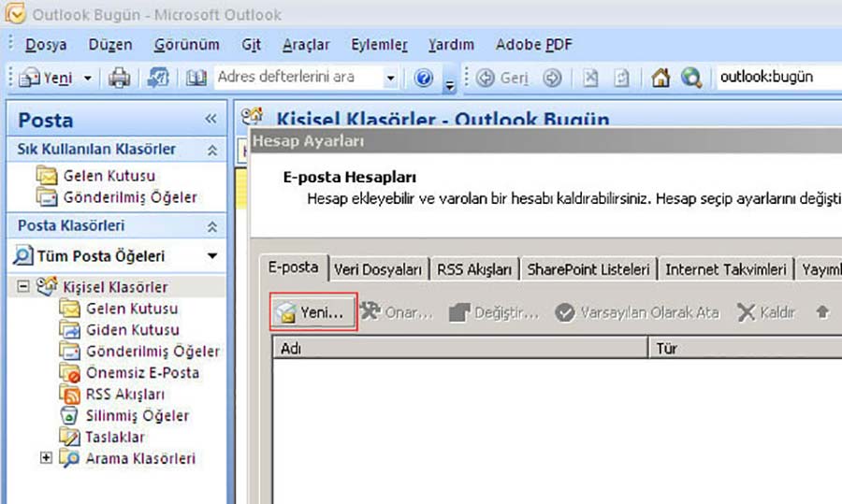842x504 pixels.
Task: Open the Düzen menu
Action: pos(110,45)
